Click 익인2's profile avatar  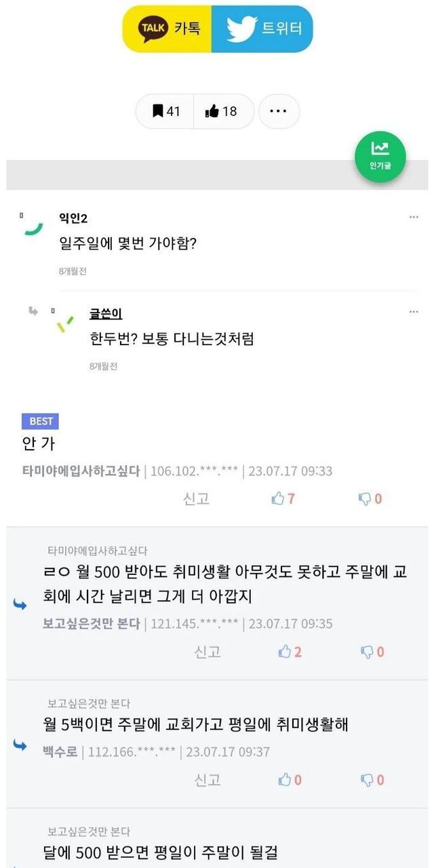(31, 224)
